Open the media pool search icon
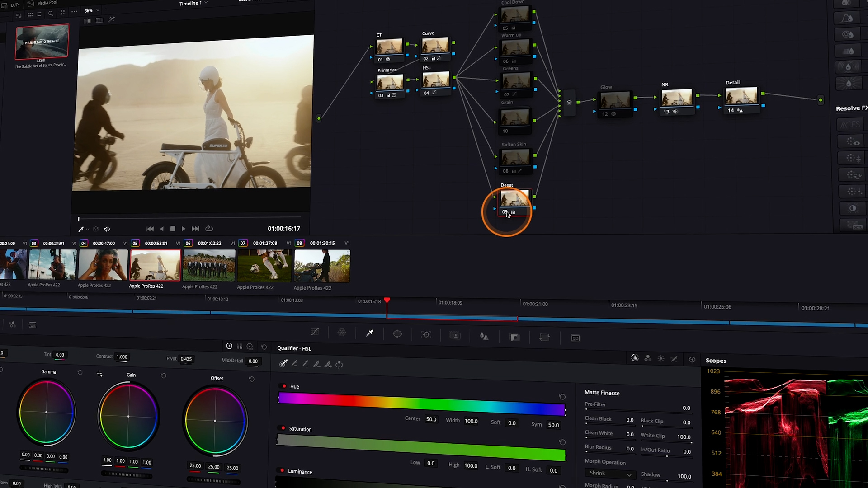868x488 pixels. tap(51, 14)
